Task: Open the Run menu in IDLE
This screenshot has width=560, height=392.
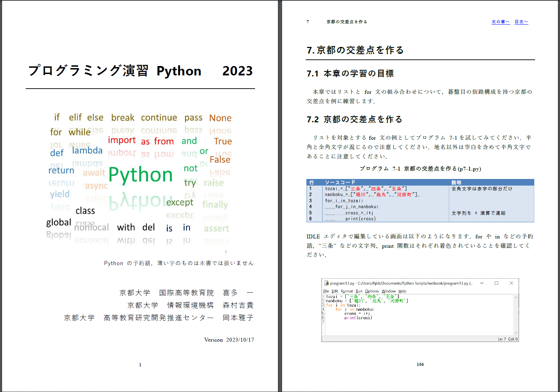Action: pyautogui.click(x=359, y=291)
